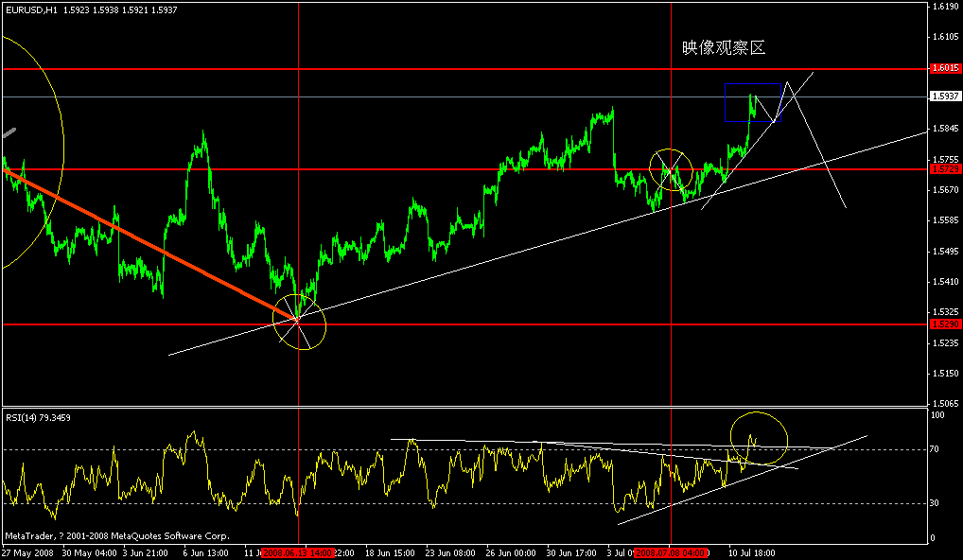The width and height of the screenshot is (963, 560).
Task: Click the 1.5495 price scale value
Action: 945,251
